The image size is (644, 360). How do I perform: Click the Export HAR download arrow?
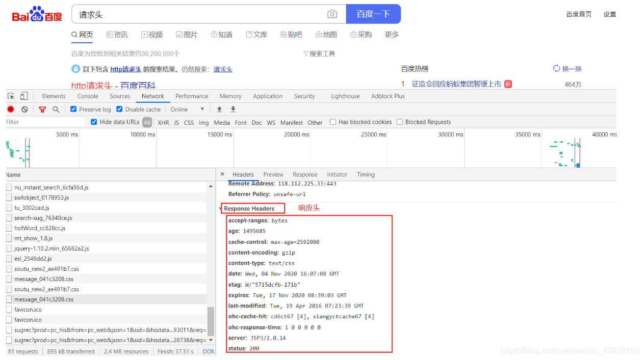pos(233,109)
